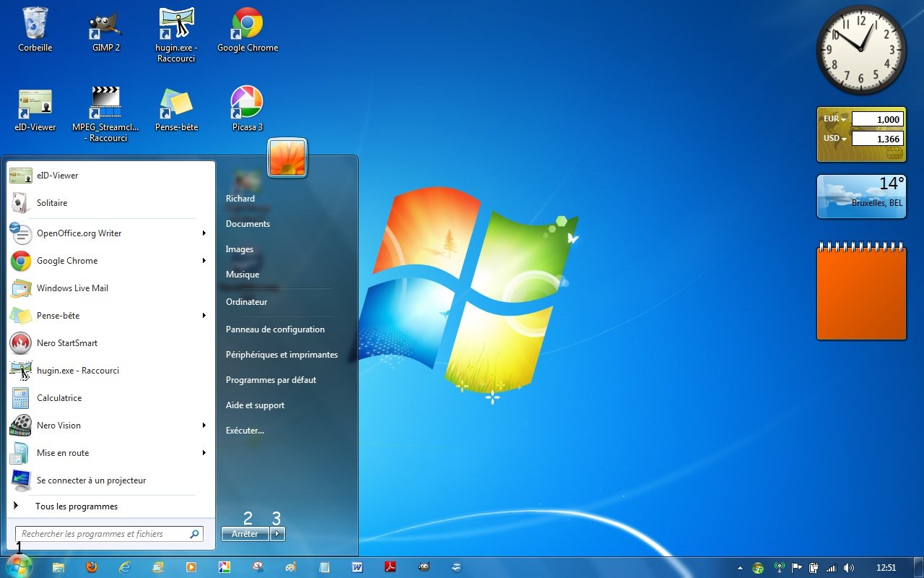The image size is (924, 578).
Task: Select the Google Chrome desktop shortcut
Action: point(248,29)
